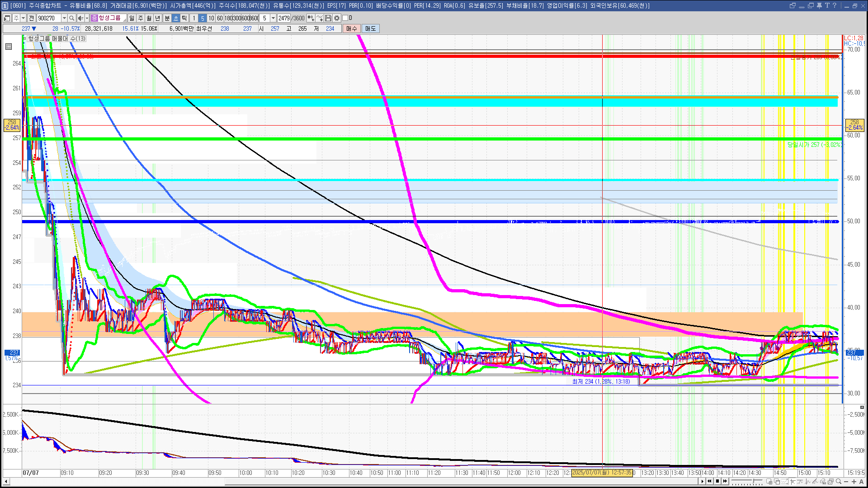Click the play button in bottom bar
The image size is (868, 488).
tap(702, 481)
